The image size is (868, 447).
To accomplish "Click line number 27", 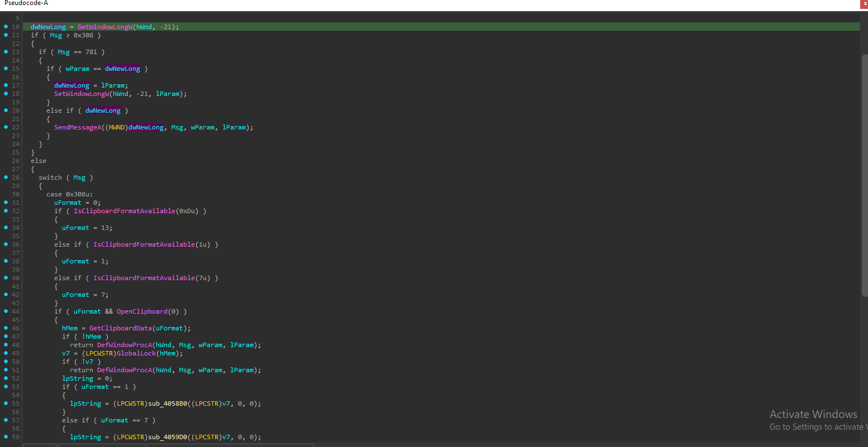I will 16,169.
